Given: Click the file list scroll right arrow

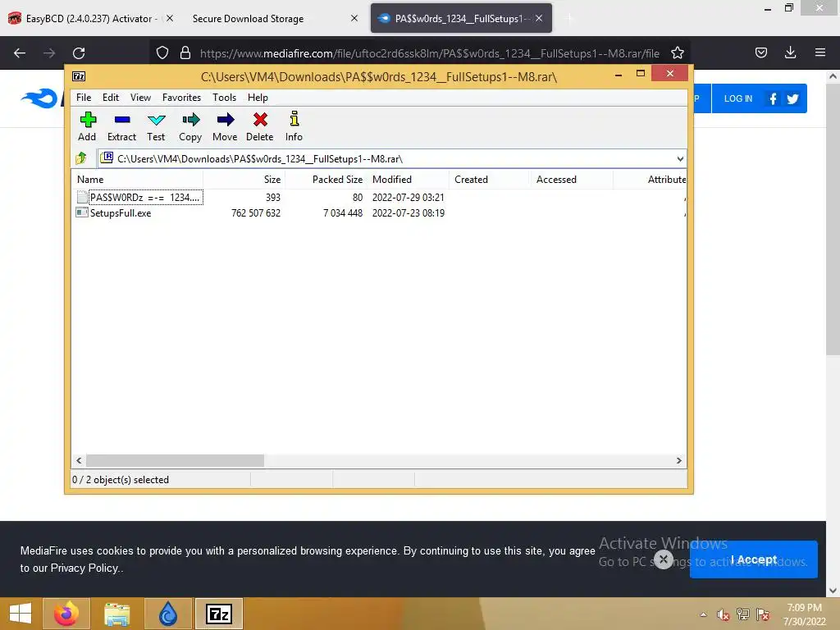Looking at the screenshot, I should coord(678,460).
